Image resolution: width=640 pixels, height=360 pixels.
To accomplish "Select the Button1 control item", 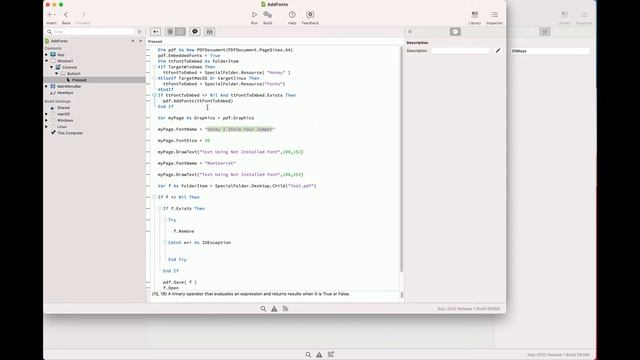I will click(73, 73).
